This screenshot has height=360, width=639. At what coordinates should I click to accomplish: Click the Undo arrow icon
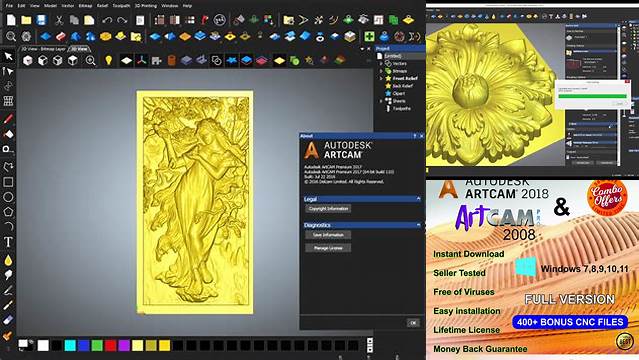coord(107,20)
